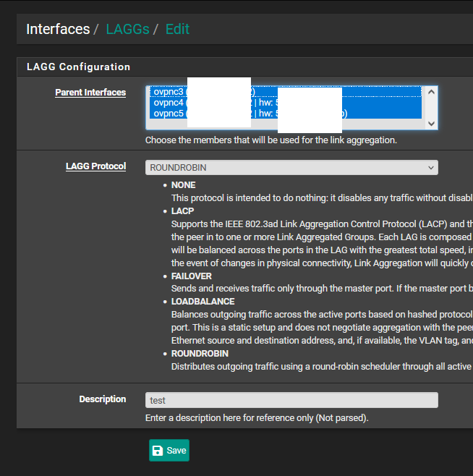The height and width of the screenshot is (476, 473).
Task: Click the floppy disk icon on Save
Action: point(158,450)
